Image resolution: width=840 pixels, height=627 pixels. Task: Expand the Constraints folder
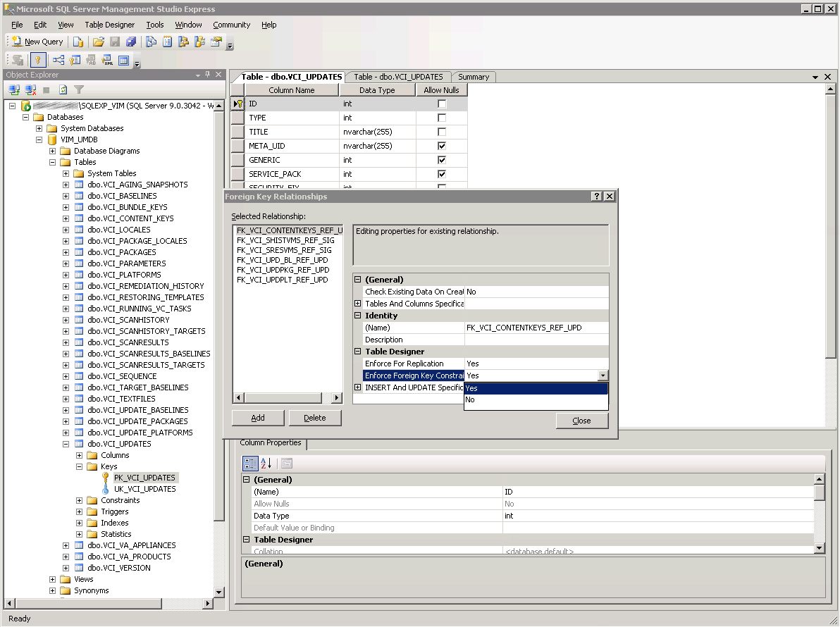click(x=80, y=501)
